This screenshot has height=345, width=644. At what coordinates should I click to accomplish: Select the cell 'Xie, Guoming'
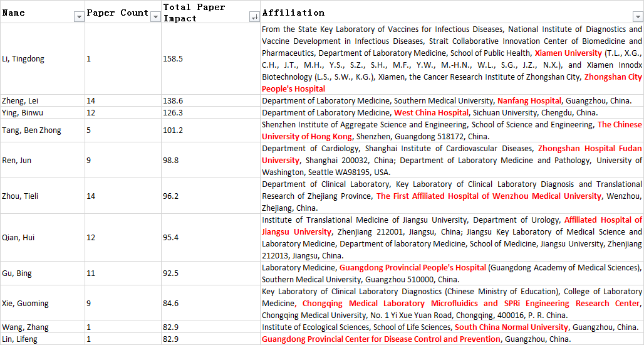click(43, 304)
